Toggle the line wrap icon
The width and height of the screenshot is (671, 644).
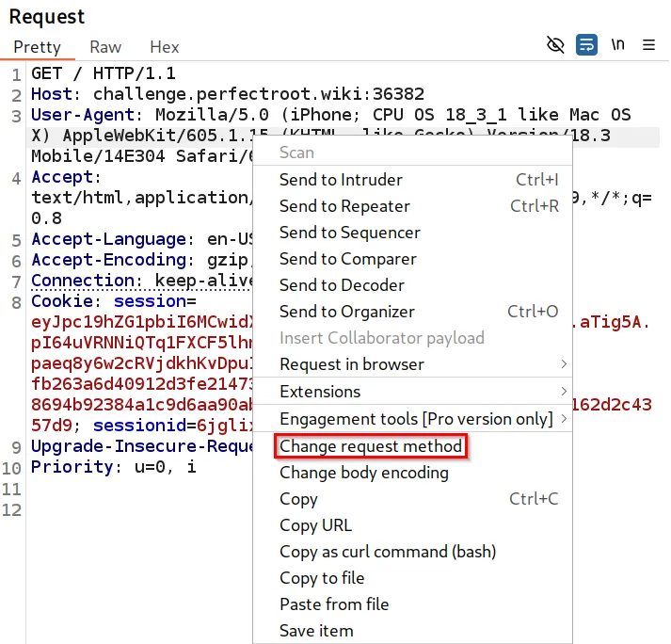point(587,44)
